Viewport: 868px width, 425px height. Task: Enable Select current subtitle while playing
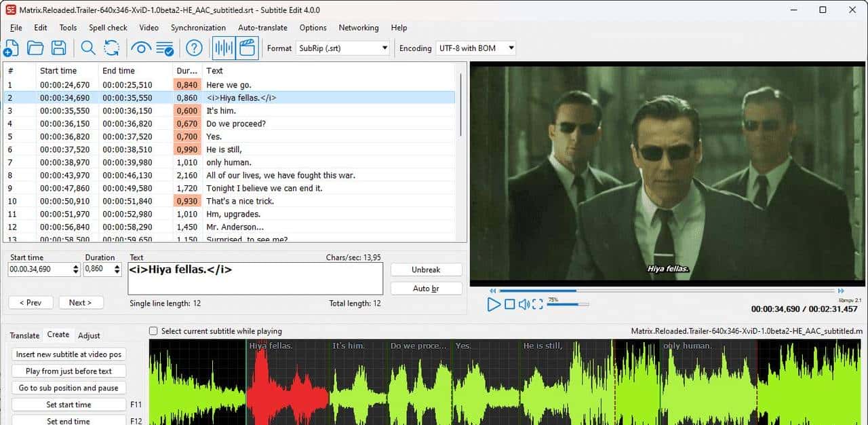pos(154,331)
